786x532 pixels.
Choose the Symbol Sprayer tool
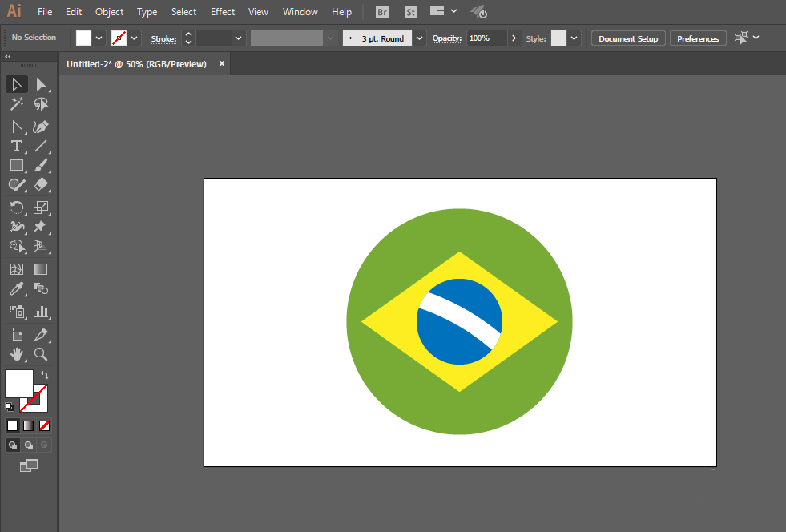17,312
